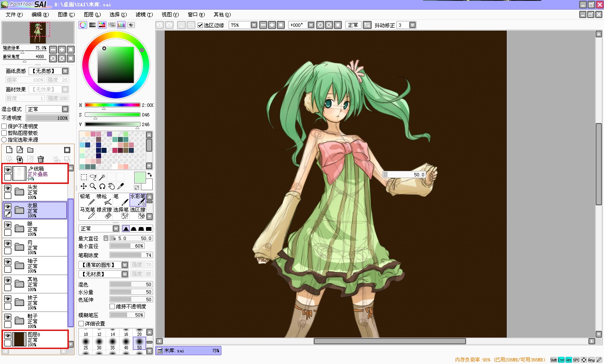Enable 維持不透明度 checkbox
Viewport: 604px width, 364px height.
pyautogui.click(x=112, y=307)
